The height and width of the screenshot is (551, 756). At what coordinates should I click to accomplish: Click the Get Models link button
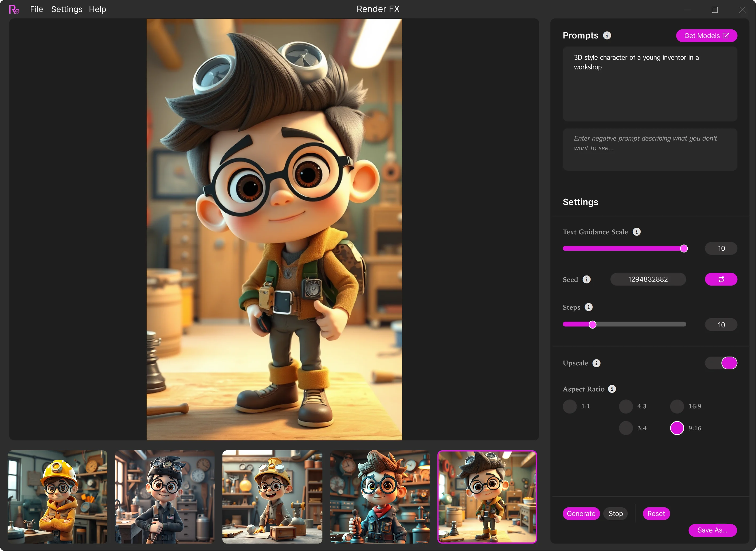pyautogui.click(x=706, y=36)
